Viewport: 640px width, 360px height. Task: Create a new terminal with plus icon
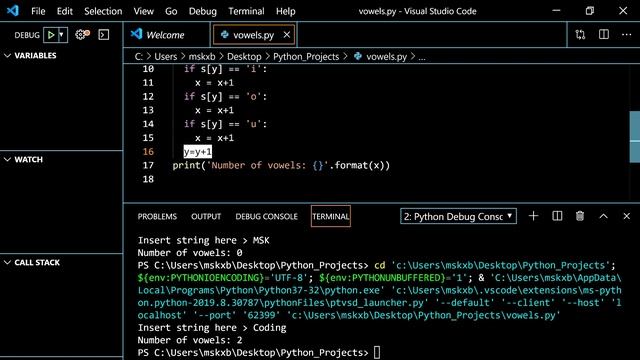533,216
